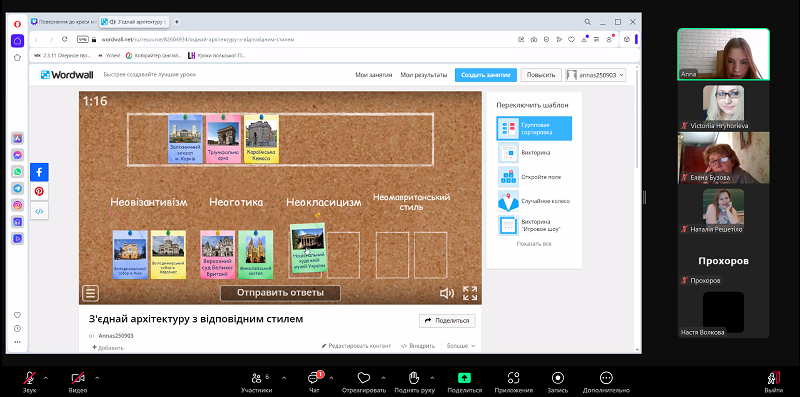Click the Залізничний вокзал м. Харків card
Screen dimensions: 800x397
point(185,138)
